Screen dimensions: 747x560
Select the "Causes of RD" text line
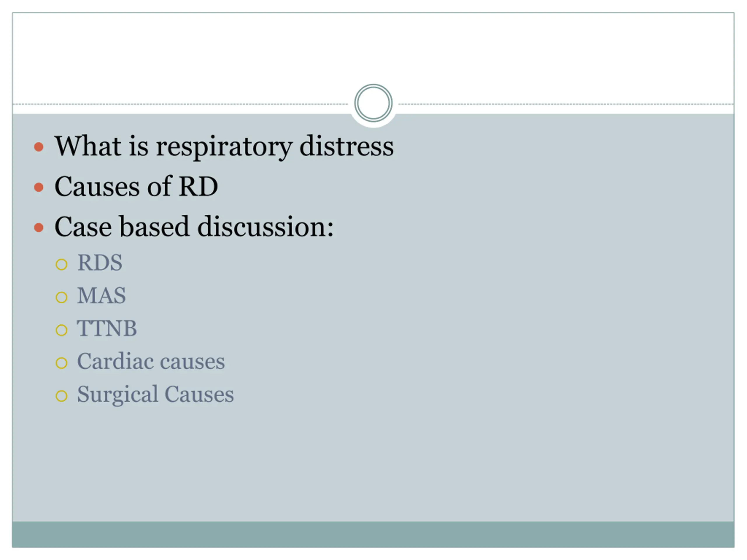136,187
